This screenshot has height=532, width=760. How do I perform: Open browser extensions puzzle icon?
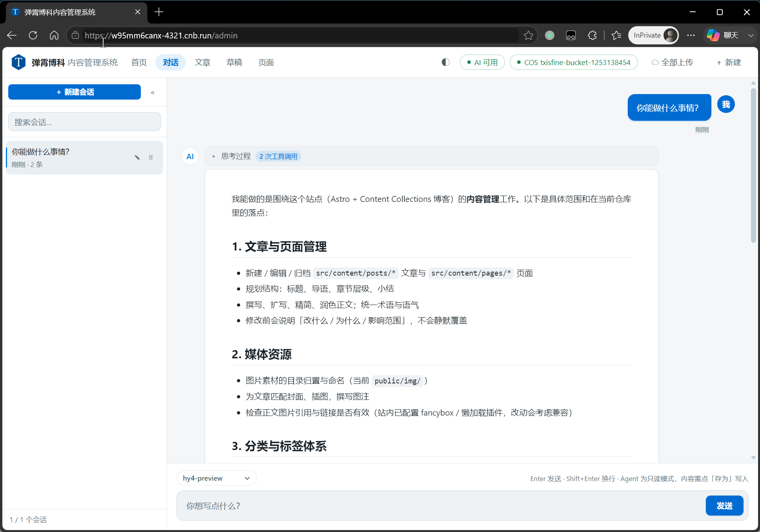592,35
